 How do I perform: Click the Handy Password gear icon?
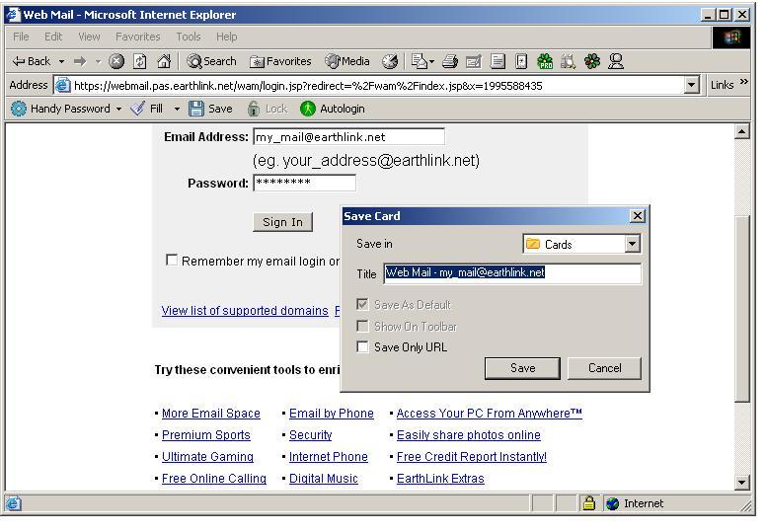(19, 109)
